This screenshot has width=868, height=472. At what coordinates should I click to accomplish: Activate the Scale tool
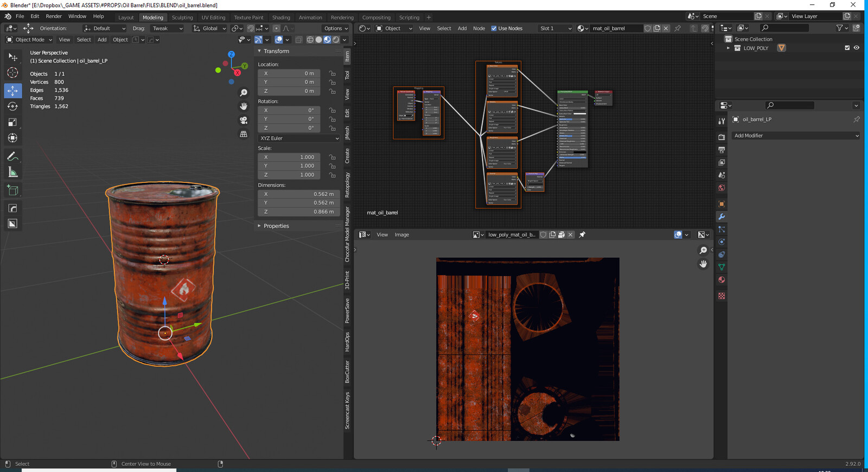click(x=12, y=122)
